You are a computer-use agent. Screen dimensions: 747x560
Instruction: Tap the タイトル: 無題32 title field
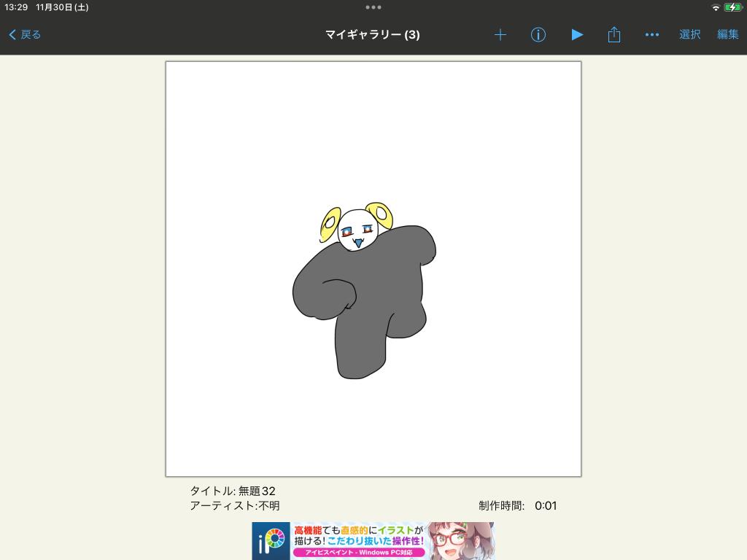(233, 491)
